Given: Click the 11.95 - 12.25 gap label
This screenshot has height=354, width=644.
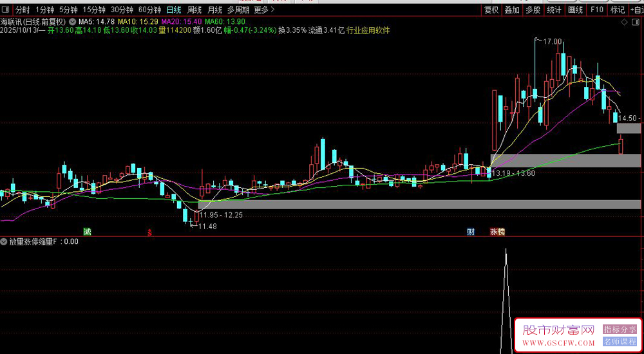Looking at the screenshot, I should 220,215.
